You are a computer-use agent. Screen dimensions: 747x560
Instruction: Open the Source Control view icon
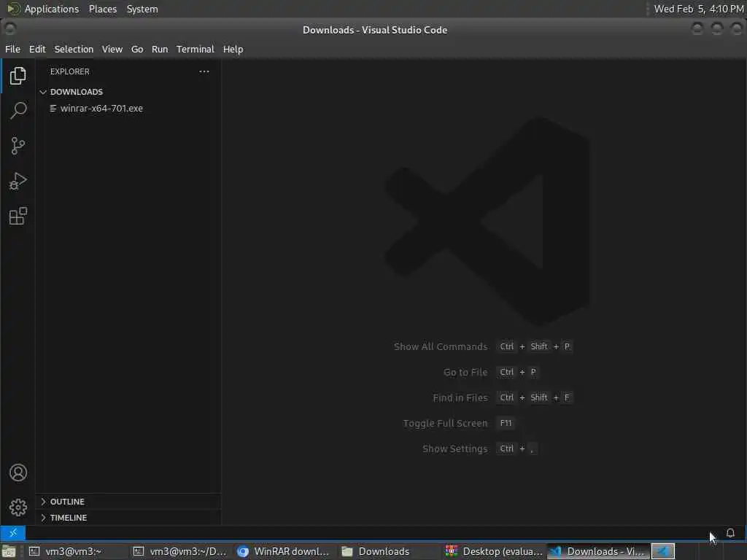coord(18,146)
